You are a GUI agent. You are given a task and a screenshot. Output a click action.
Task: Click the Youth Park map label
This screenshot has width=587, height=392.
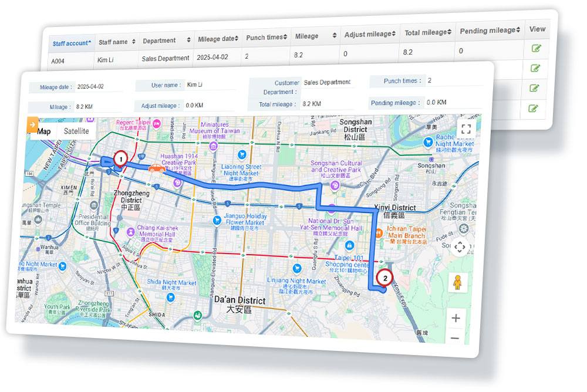tap(57, 309)
